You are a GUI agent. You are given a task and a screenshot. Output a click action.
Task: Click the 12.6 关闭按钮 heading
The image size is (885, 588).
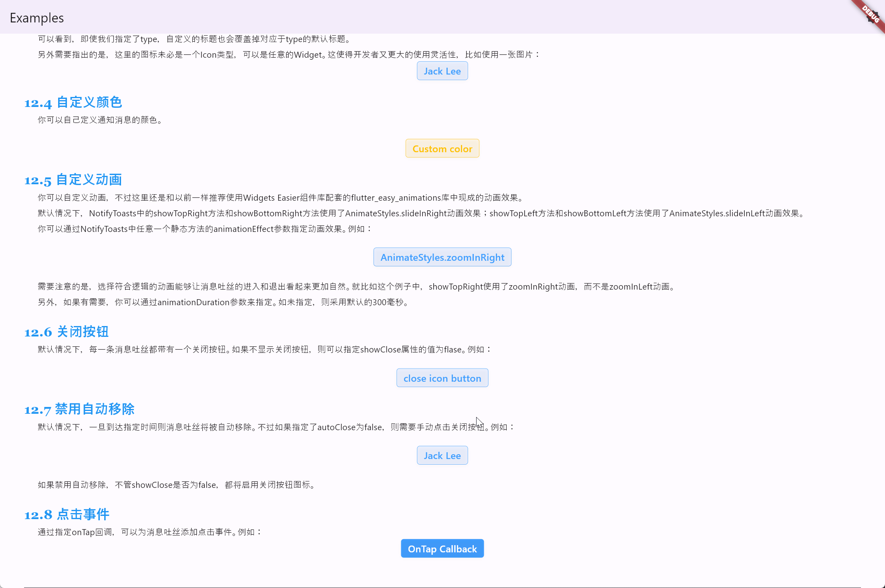[67, 332]
